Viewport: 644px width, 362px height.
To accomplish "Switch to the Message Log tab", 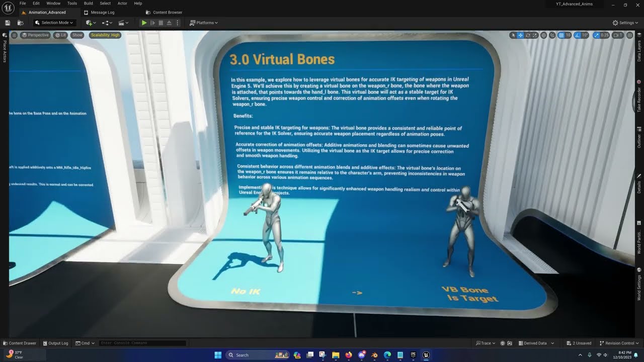I will pyautogui.click(x=99, y=12).
